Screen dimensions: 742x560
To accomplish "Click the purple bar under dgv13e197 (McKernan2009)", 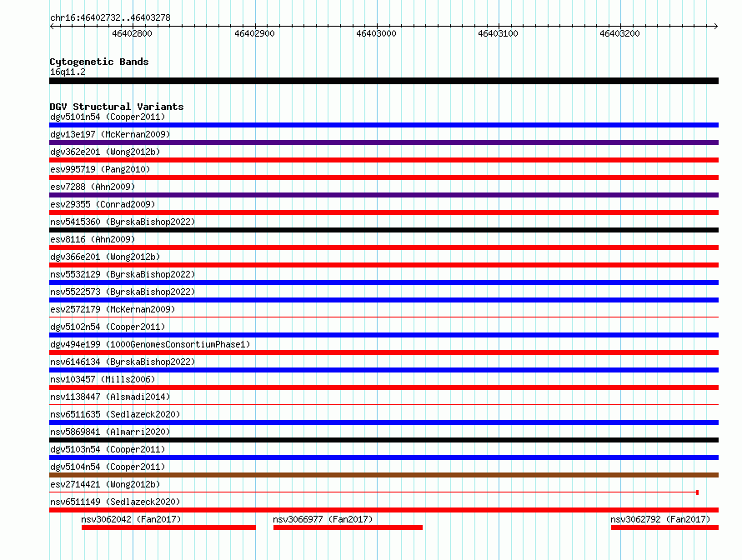I will tap(384, 142).
